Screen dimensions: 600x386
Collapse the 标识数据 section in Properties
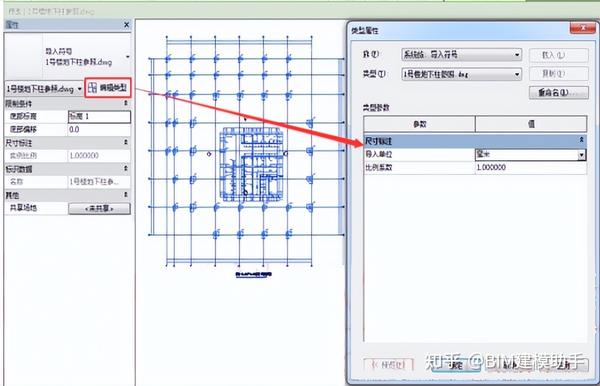pos(126,168)
